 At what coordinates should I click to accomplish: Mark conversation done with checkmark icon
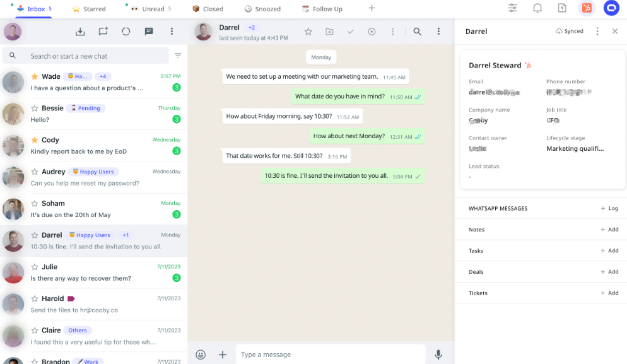point(351,32)
